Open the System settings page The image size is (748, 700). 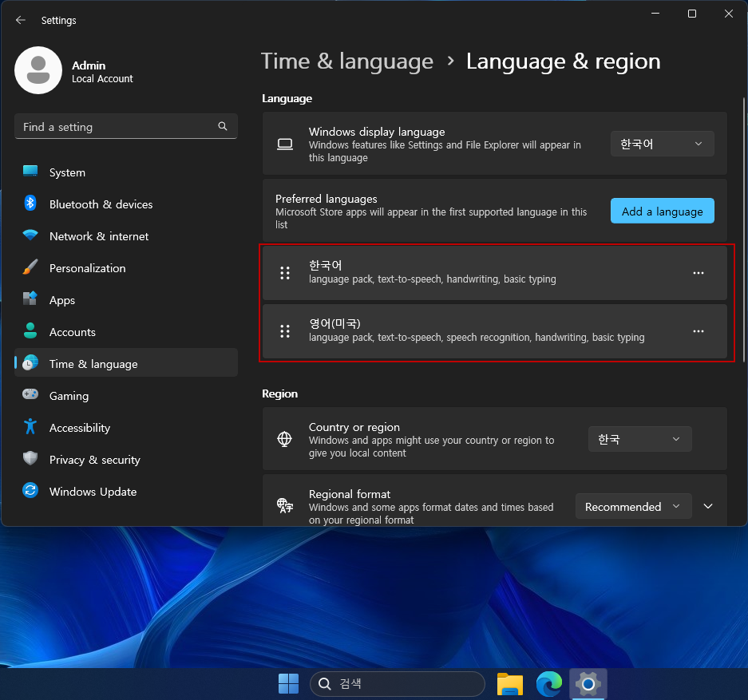(x=126, y=172)
